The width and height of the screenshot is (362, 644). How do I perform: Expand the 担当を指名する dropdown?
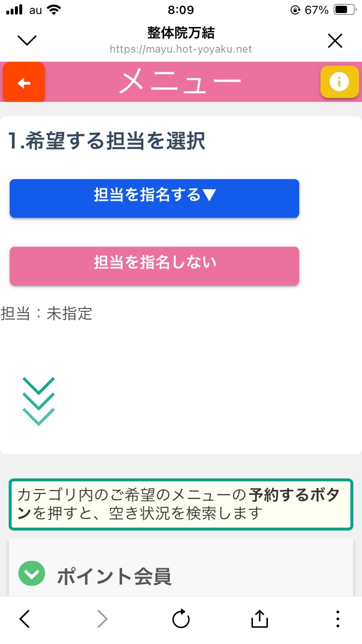point(154,198)
